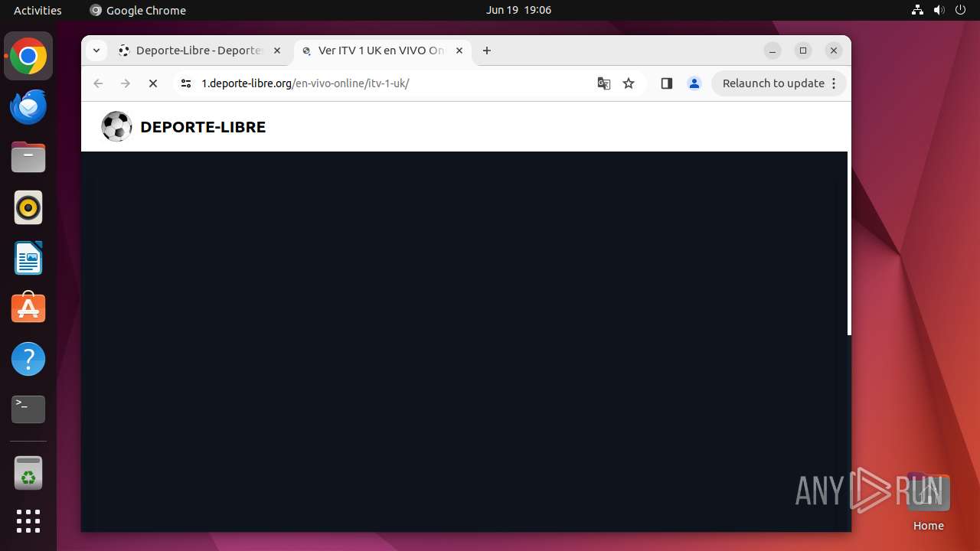Open a new tab with plus button
The width and height of the screenshot is (980, 551).
tap(487, 51)
